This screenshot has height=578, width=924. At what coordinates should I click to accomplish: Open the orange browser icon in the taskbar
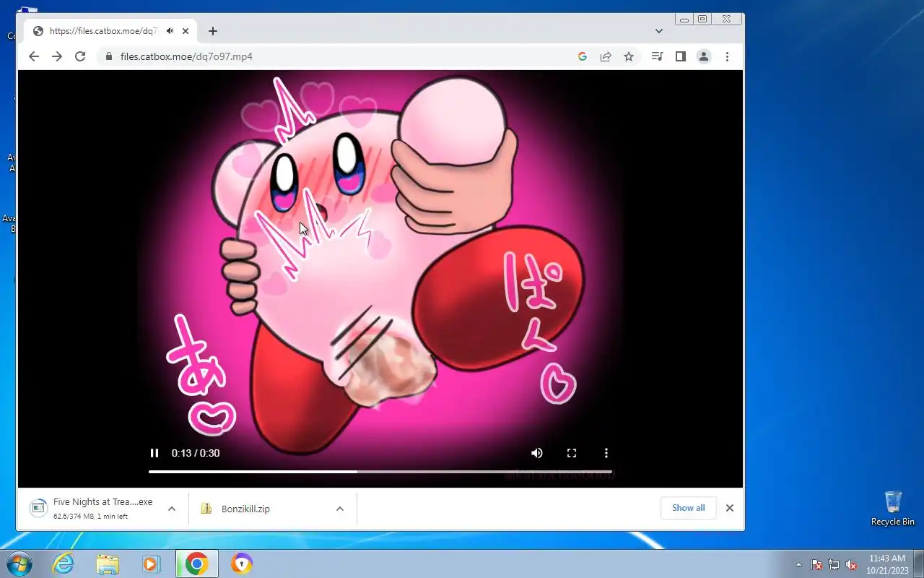click(x=241, y=564)
